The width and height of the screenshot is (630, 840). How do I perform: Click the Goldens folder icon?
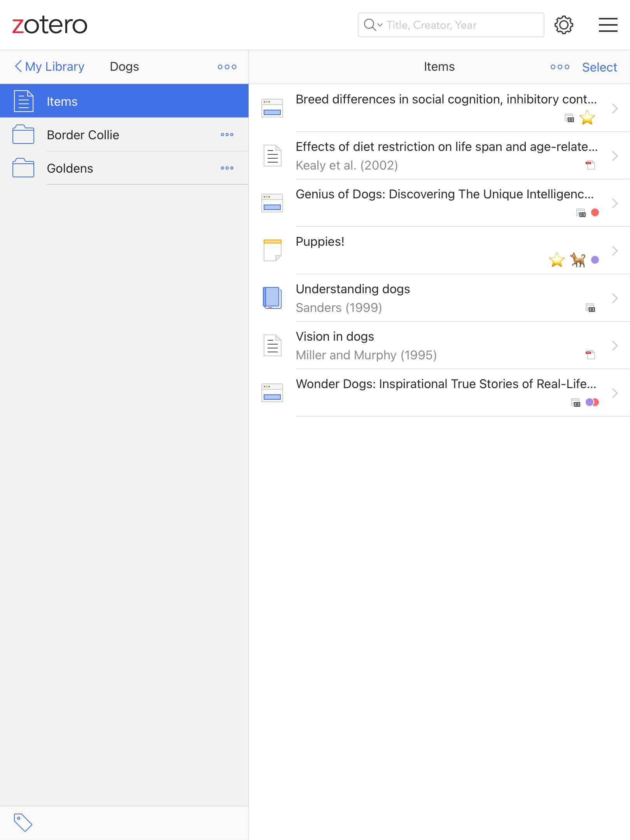click(23, 168)
